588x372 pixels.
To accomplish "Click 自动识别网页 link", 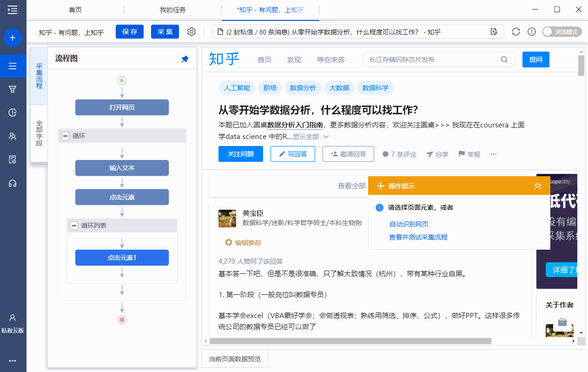I will coord(409,224).
